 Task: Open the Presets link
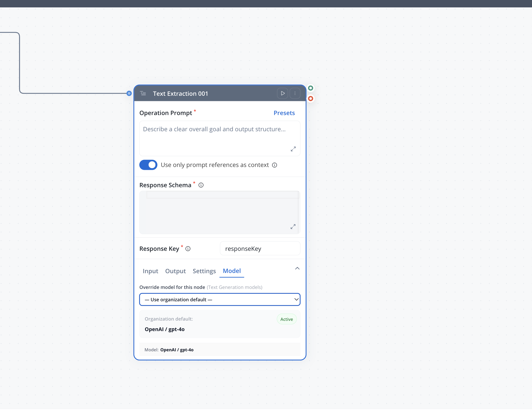[x=284, y=113]
